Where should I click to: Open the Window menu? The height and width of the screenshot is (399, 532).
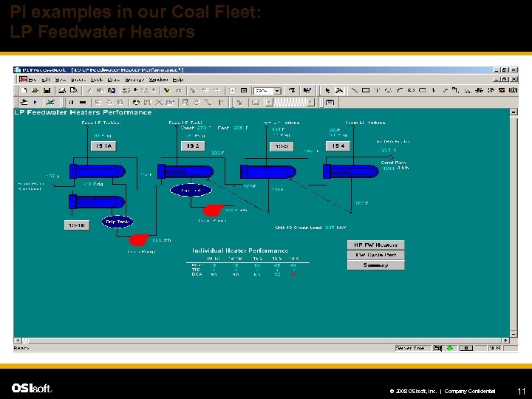pyautogui.click(x=158, y=80)
